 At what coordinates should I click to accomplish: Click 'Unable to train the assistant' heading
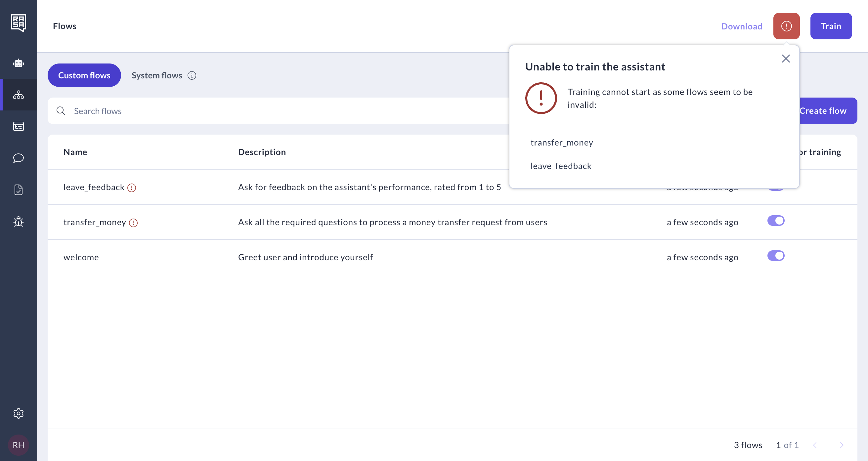click(x=595, y=67)
